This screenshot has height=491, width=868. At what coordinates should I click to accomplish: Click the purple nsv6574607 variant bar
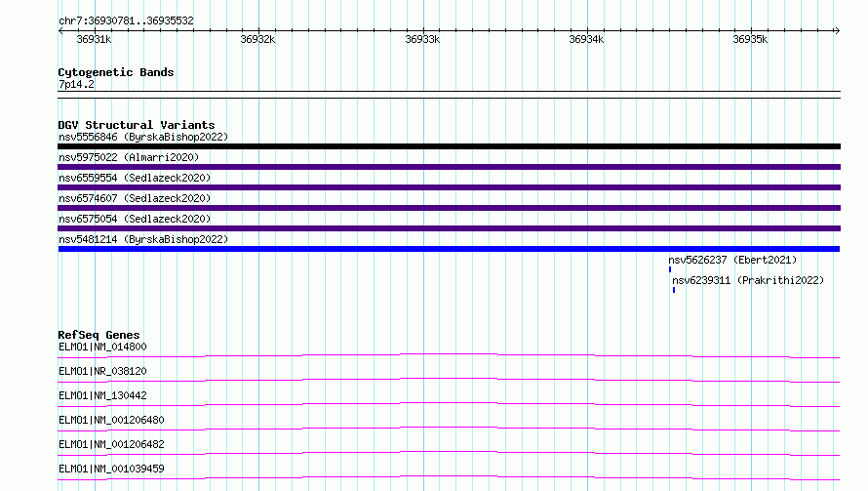[x=449, y=208]
